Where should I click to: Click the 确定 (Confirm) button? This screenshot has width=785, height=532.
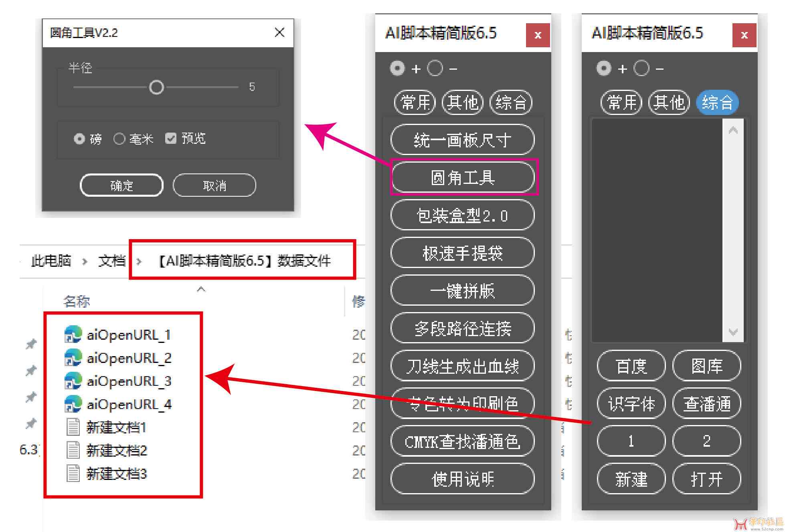coord(112,185)
